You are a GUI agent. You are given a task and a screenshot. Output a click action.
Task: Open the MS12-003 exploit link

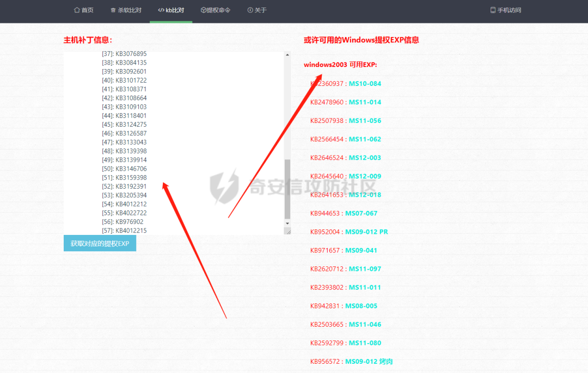click(365, 158)
